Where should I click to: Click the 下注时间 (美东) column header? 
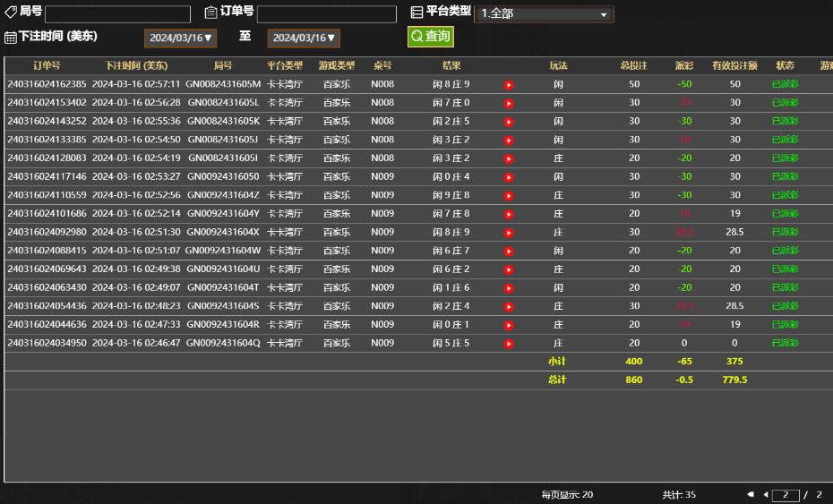click(135, 65)
